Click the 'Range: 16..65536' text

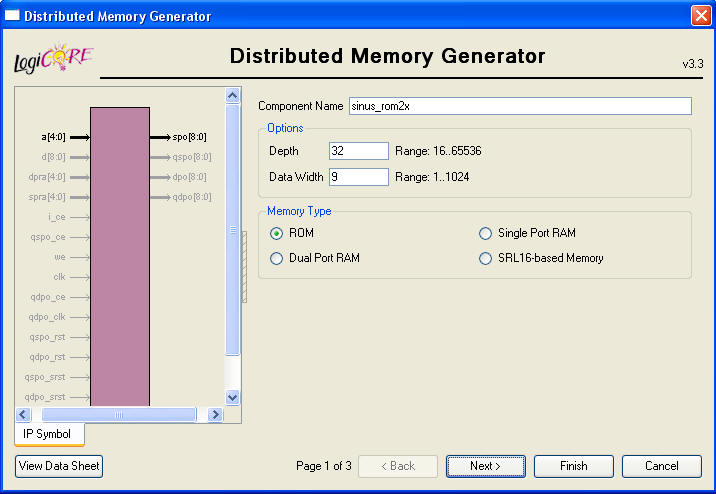(x=438, y=151)
